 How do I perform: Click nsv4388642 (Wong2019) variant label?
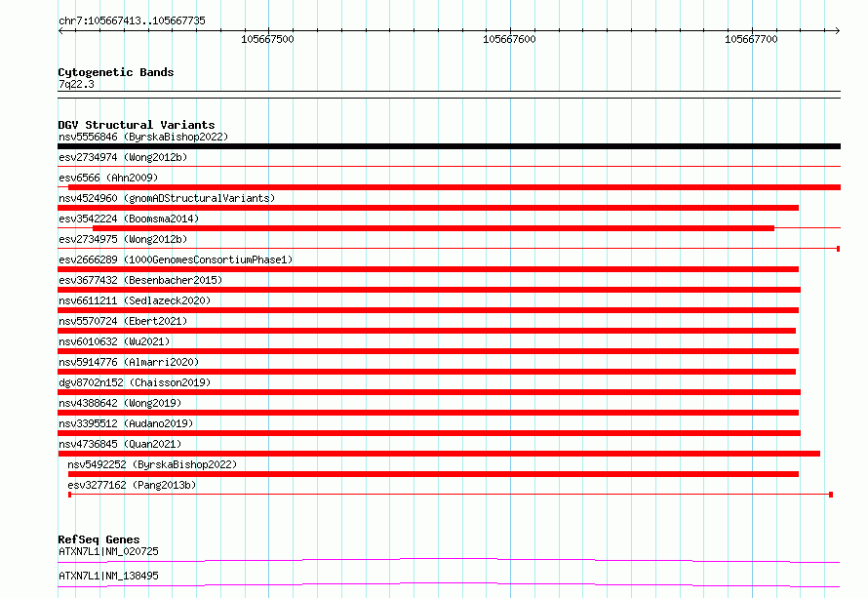point(120,403)
